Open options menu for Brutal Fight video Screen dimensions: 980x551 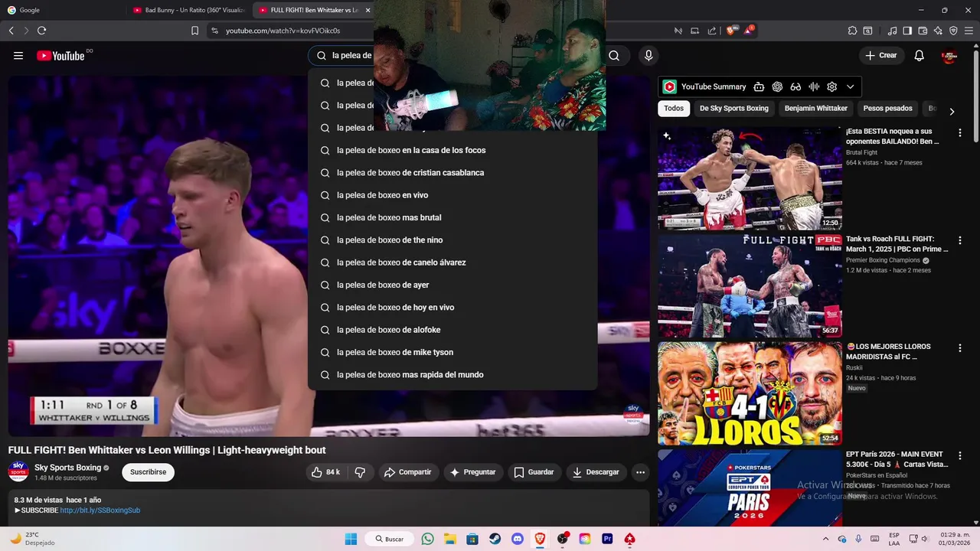pyautogui.click(x=959, y=132)
